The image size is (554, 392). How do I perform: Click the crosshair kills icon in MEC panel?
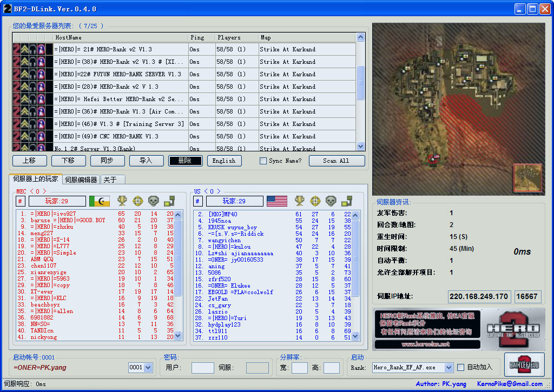click(137, 201)
